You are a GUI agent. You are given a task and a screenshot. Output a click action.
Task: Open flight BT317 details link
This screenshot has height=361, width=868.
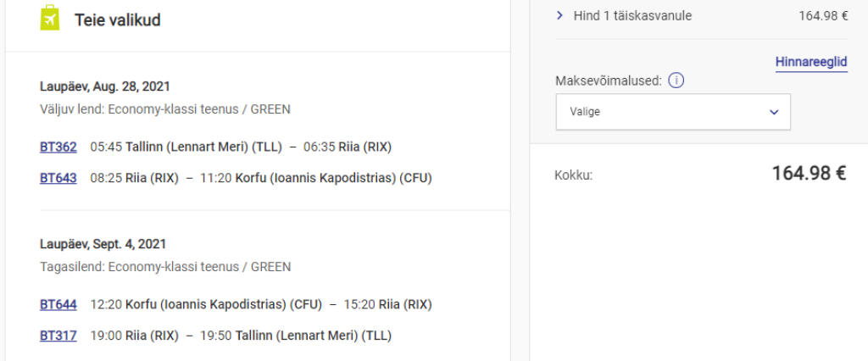[x=58, y=336]
